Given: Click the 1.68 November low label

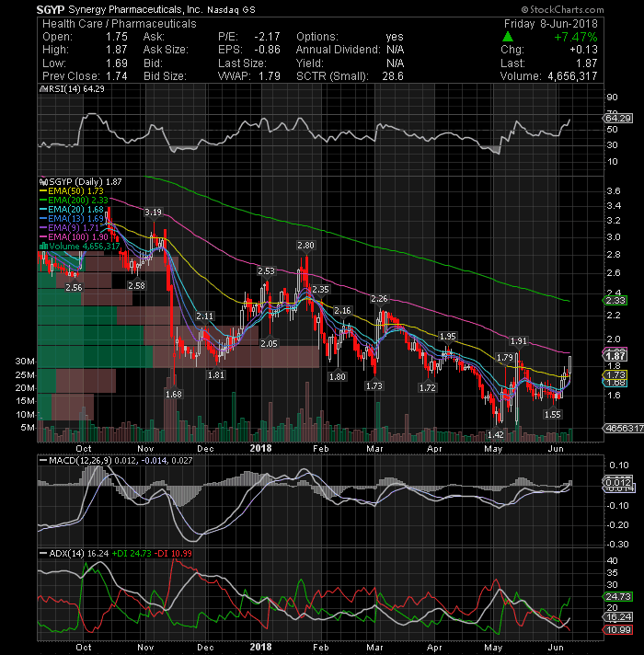Looking at the screenshot, I should click(174, 394).
